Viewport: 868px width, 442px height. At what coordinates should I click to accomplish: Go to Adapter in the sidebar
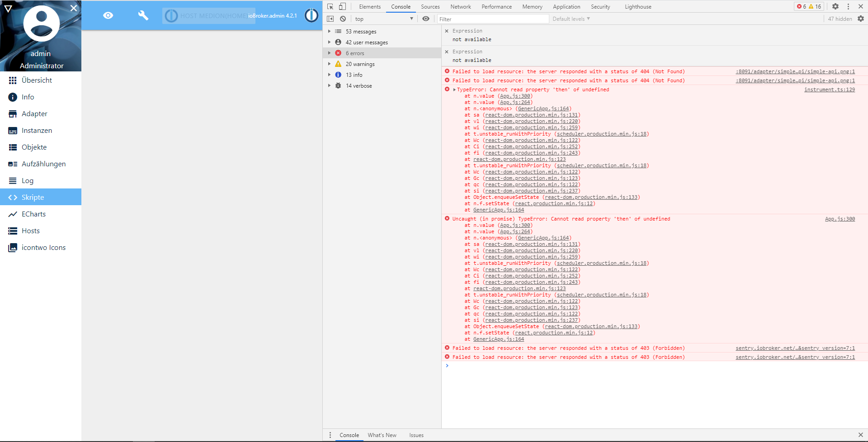pyautogui.click(x=41, y=114)
